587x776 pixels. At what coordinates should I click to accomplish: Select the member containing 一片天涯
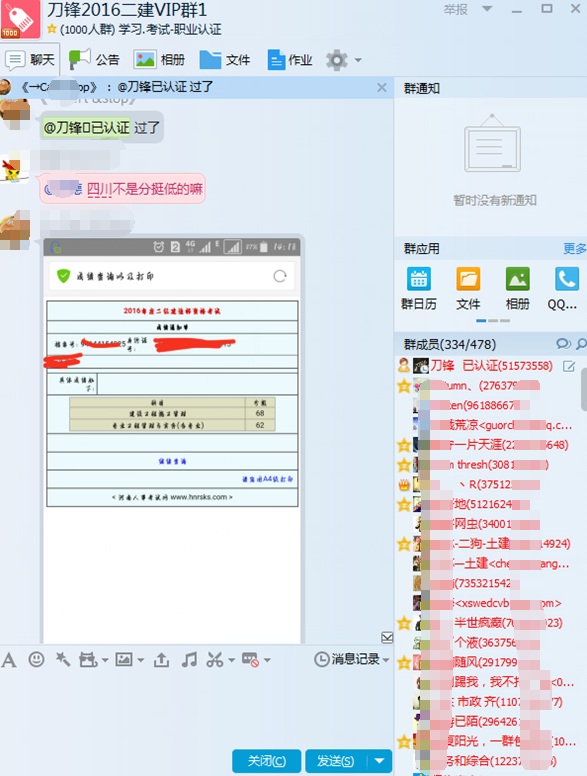(x=488, y=444)
